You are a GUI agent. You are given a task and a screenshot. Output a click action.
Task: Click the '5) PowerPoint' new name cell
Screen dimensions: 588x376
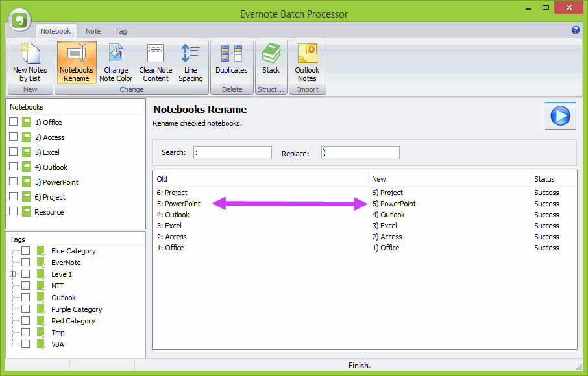coord(394,204)
